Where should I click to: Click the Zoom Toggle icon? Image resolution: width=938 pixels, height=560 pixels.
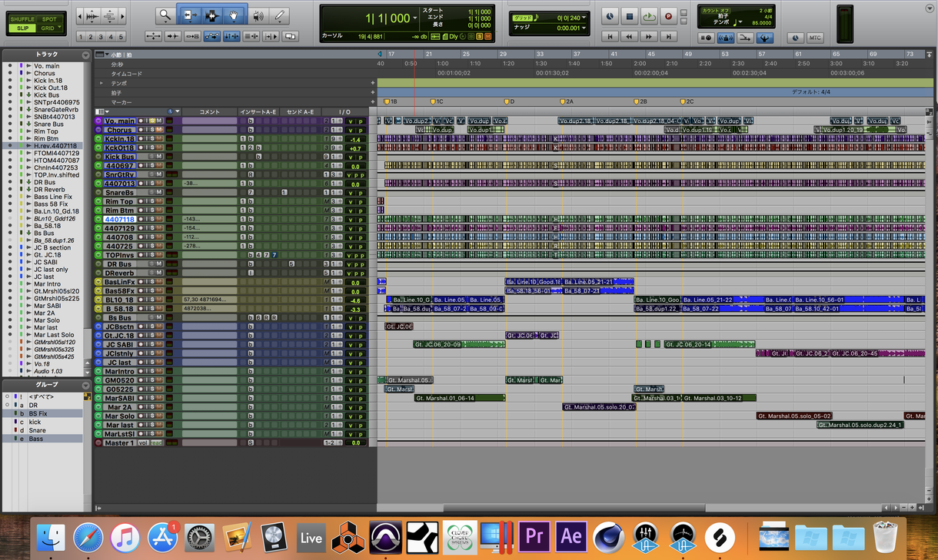point(153,36)
